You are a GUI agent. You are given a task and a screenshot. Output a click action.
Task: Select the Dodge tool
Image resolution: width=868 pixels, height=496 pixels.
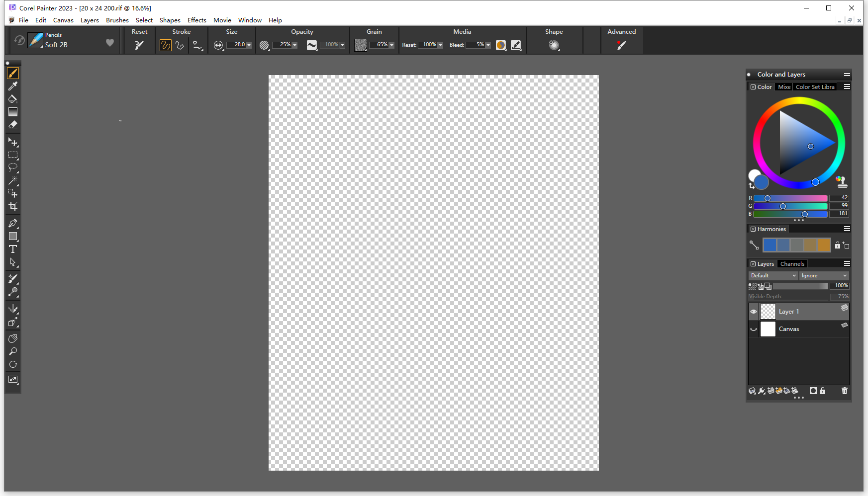13,292
